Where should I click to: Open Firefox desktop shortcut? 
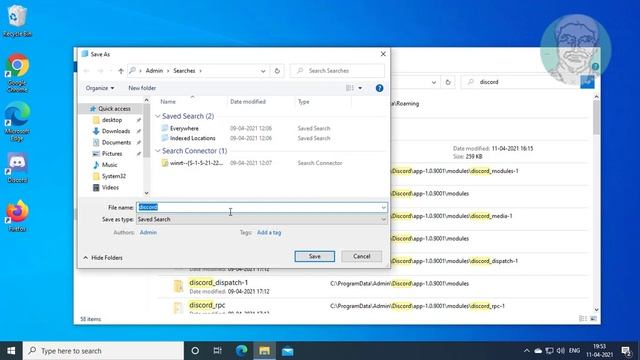point(17,216)
